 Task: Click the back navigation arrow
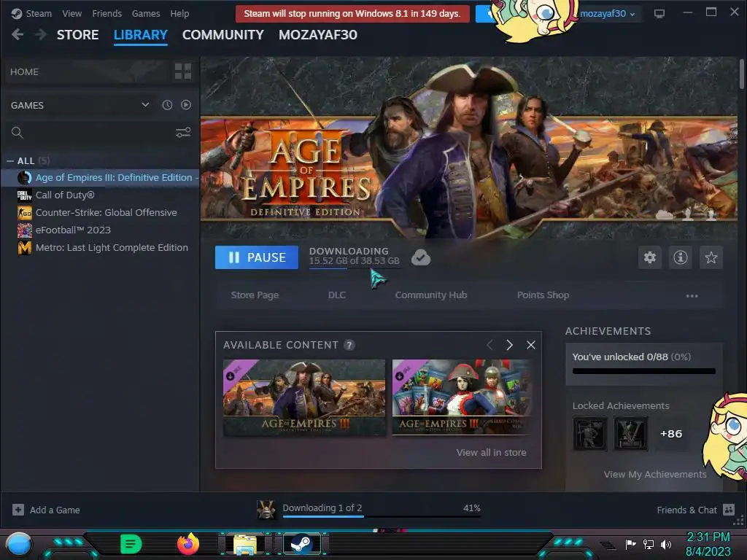pos(18,34)
